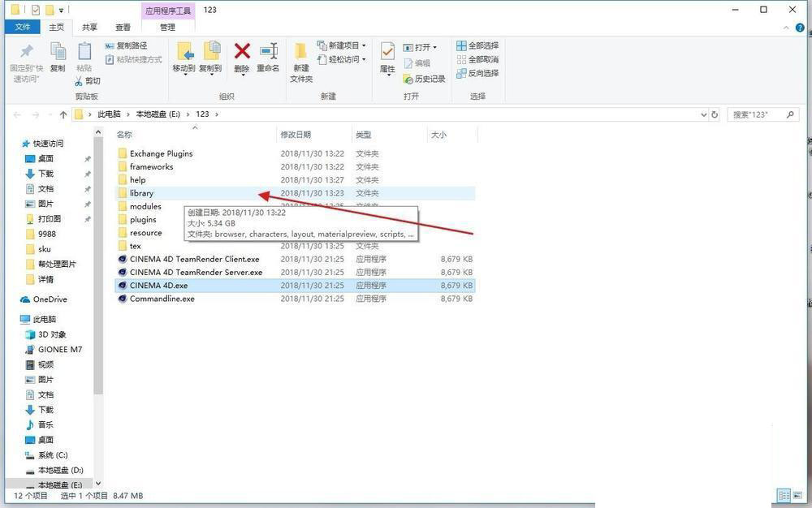Click the Paste ribbon button
The image size is (812, 508).
click(84, 57)
